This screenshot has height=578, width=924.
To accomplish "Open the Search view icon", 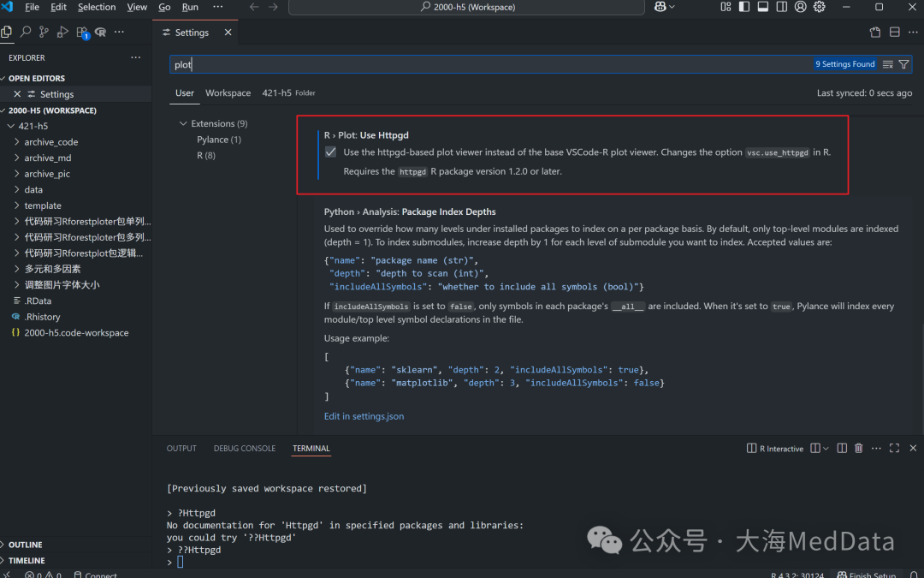I will [x=26, y=32].
